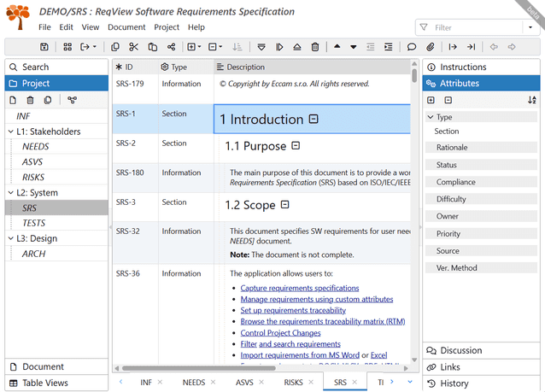
Task: Click the arrow-to-bar navigation icon
Action: pyautogui.click(x=471, y=47)
